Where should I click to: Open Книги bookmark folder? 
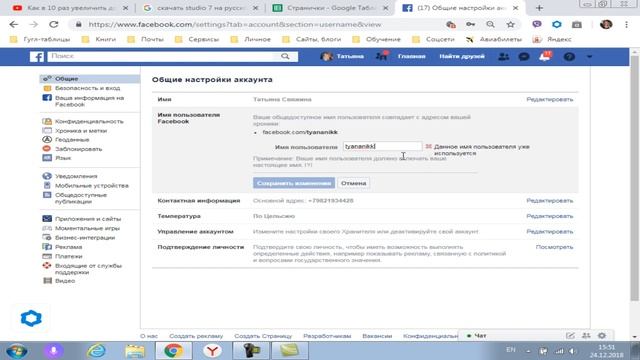tap(99, 40)
